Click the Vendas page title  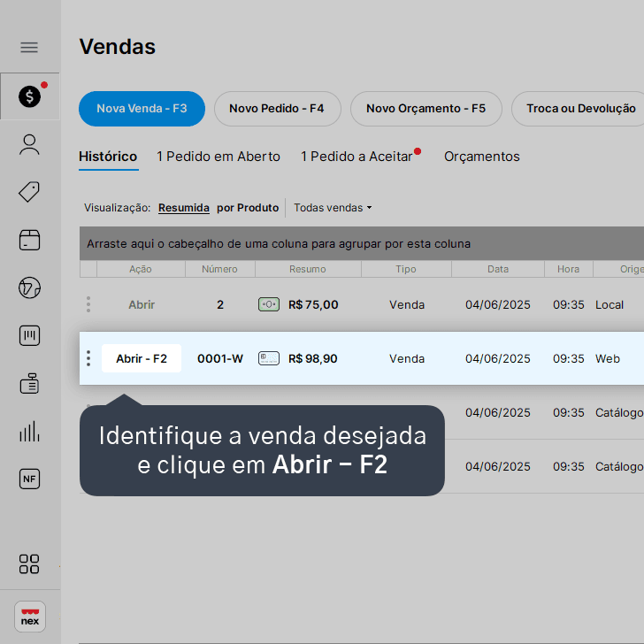click(118, 46)
